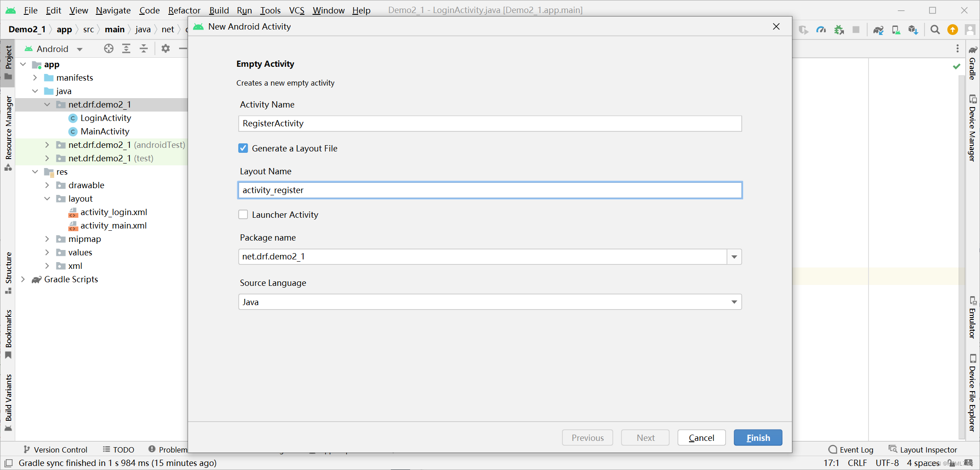980x470 pixels.
Task: Click the 4 spaces indent indicator
Action: pyautogui.click(x=923, y=463)
